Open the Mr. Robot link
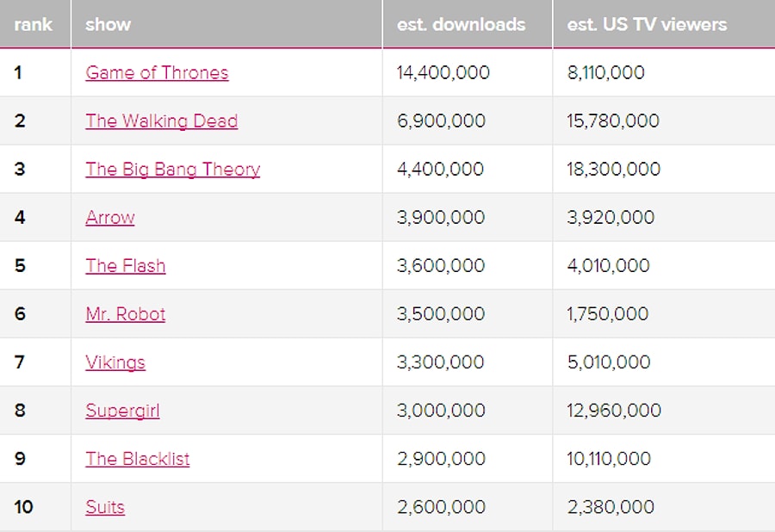This screenshot has width=775, height=532. (x=126, y=314)
